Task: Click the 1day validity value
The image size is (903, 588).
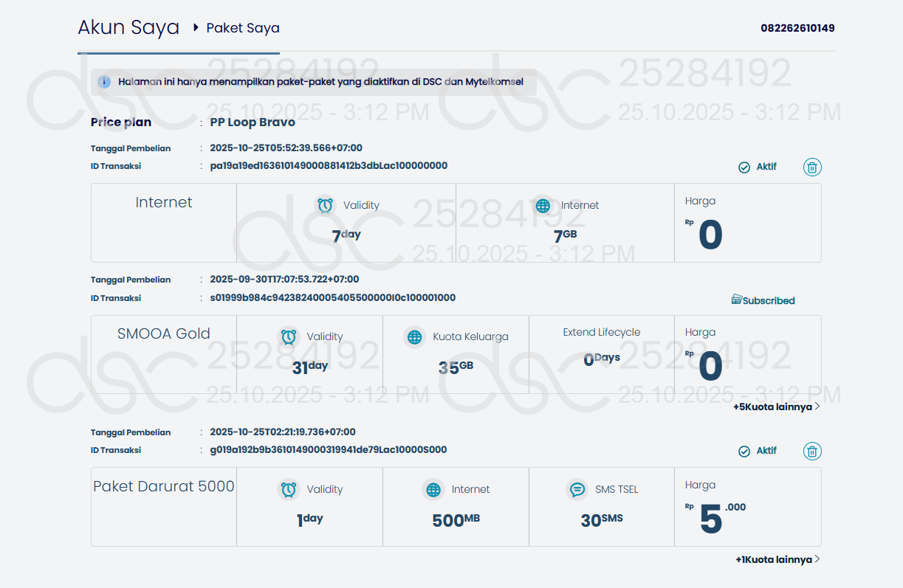Action: [x=309, y=520]
